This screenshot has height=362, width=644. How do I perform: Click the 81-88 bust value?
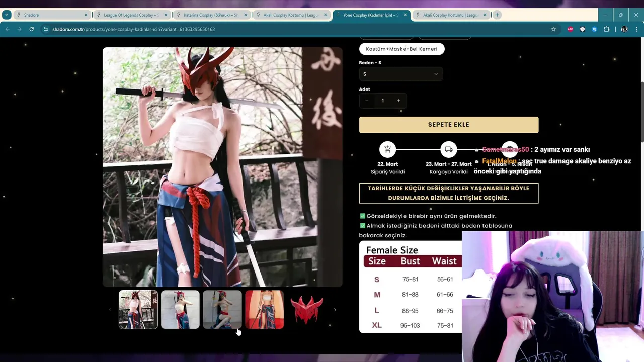click(x=410, y=295)
